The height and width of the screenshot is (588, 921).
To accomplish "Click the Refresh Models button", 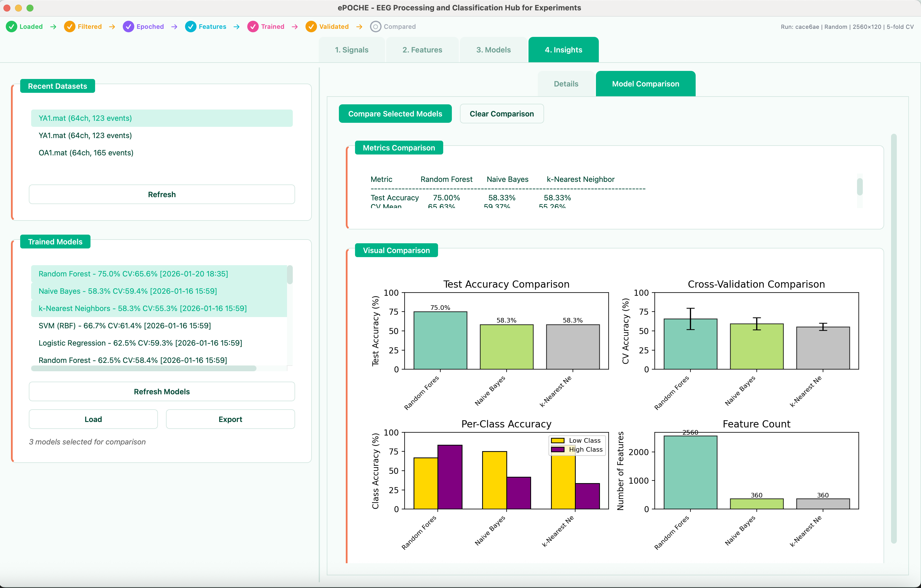I will click(x=161, y=391).
